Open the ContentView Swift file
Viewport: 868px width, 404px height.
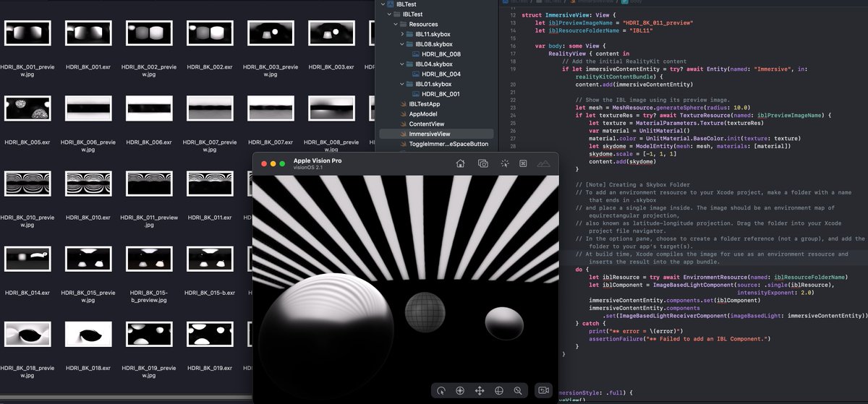427,124
